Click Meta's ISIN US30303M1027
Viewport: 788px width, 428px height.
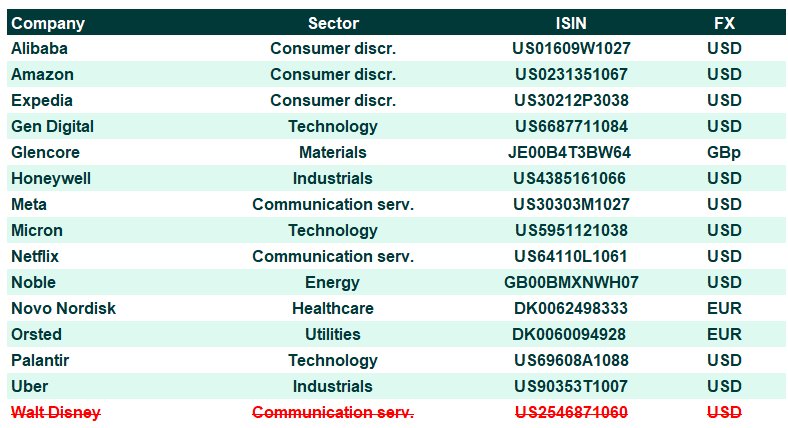(571, 204)
